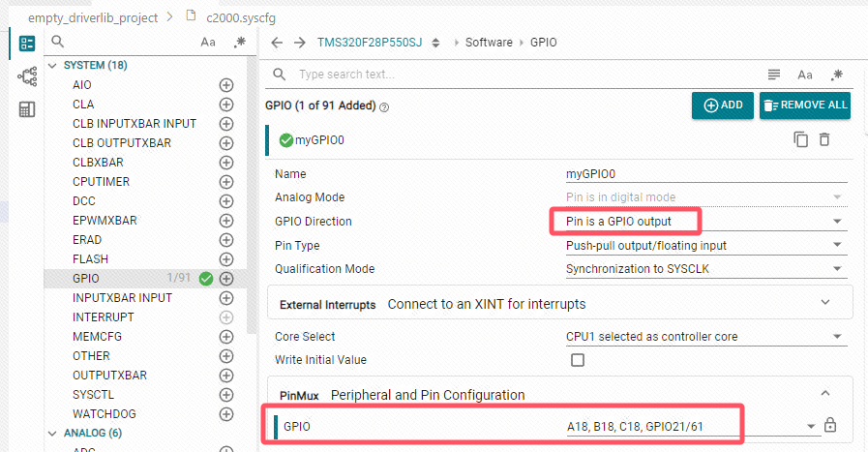The width and height of the screenshot is (868, 452).
Task: Duplicate myGPIO0 using the copy icon
Action: point(800,139)
